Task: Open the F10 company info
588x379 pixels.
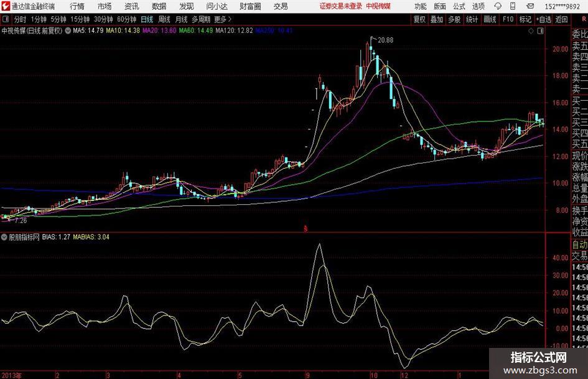Action: pos(508,19)
